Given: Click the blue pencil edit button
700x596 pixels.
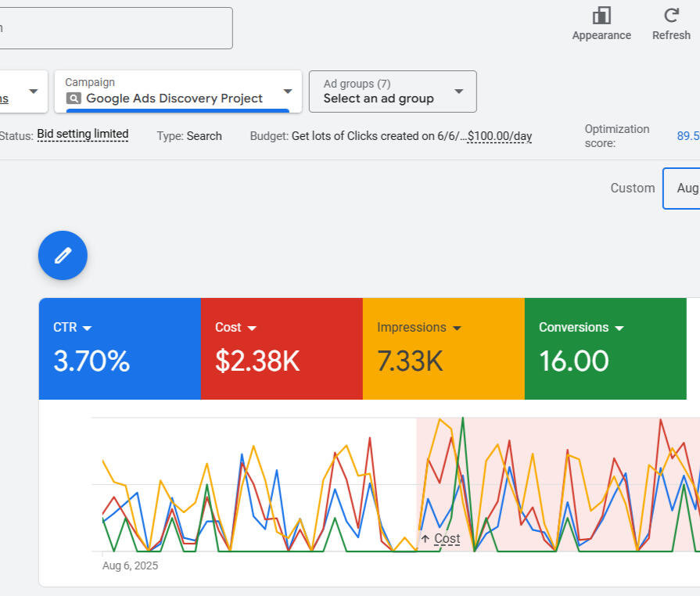Looking at the screenshot, I should coord(63,255).
